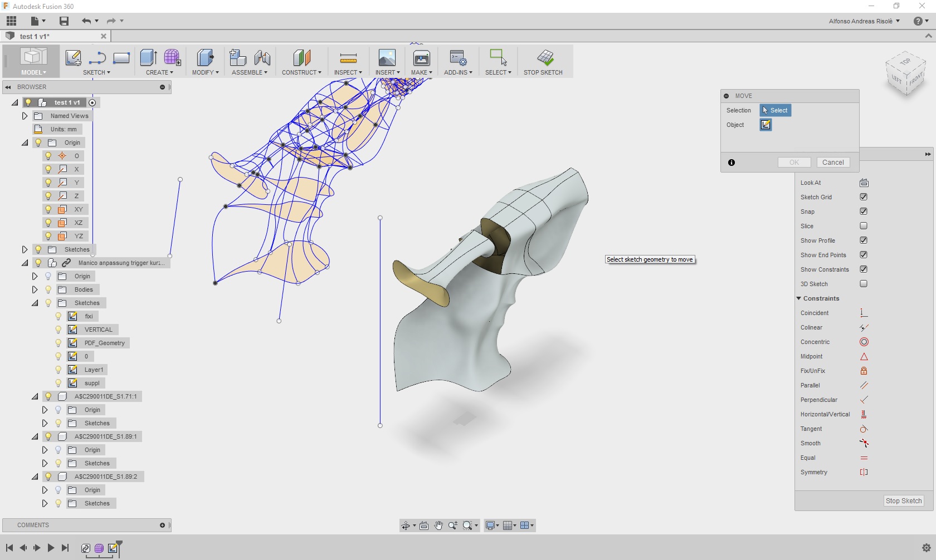Expand the Named Views folder
This screenshot has height=560, width=936.
coord(24,116)
